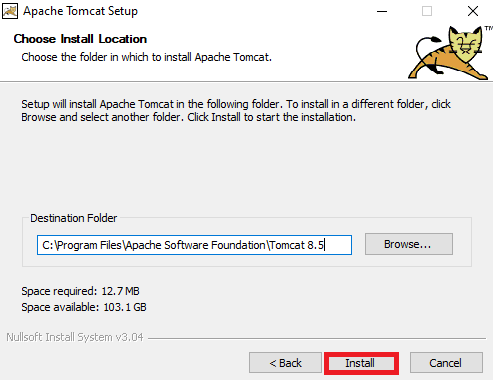Click the 'Choose Install Location' heading

pos(80,39)
